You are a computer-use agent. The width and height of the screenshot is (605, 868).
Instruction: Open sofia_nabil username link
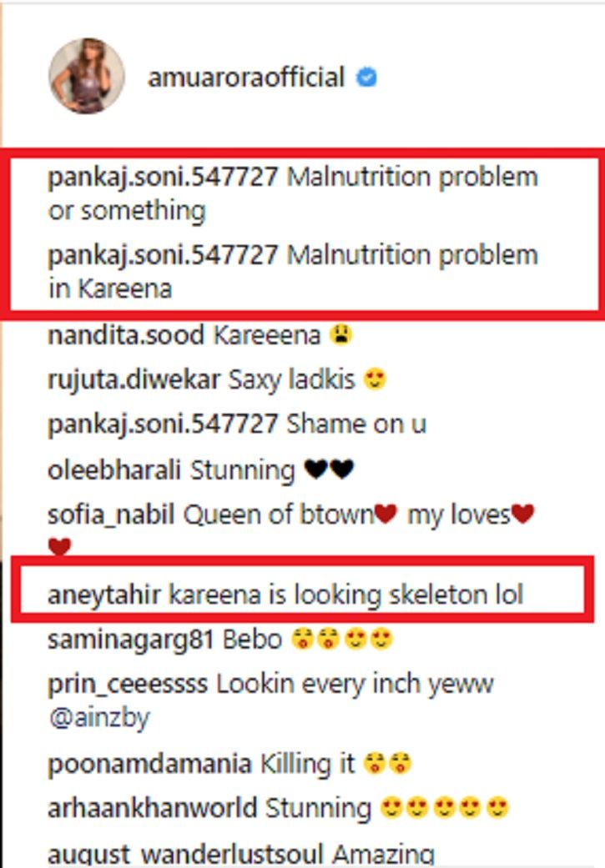point(111,514)
